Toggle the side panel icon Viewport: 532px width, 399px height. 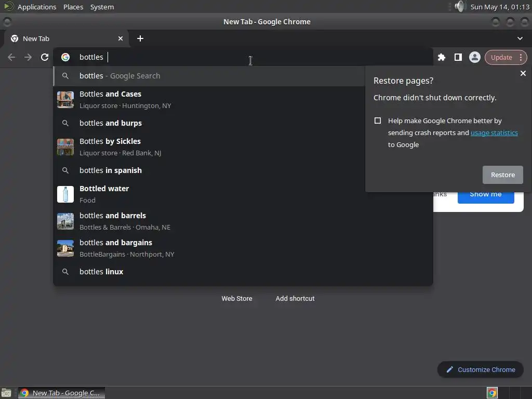click(458, 57)
